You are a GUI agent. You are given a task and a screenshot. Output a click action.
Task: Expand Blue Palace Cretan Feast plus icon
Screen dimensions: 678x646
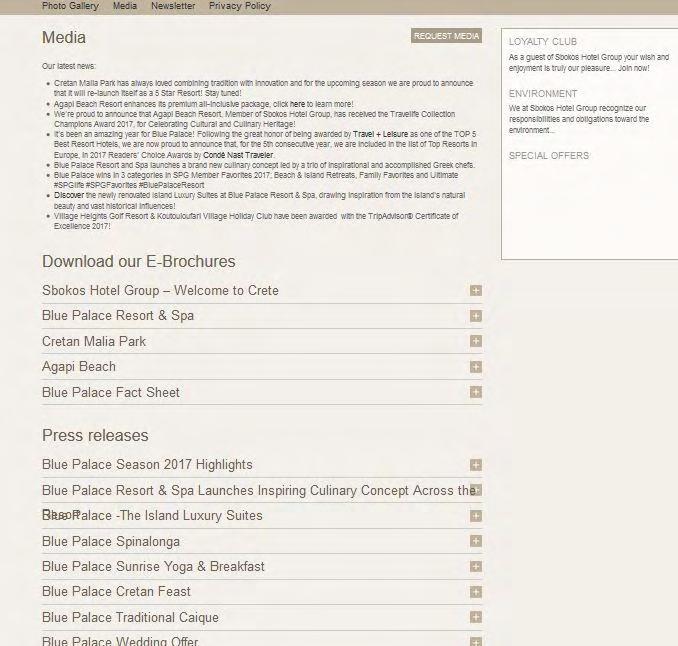(x=476, y=592)
